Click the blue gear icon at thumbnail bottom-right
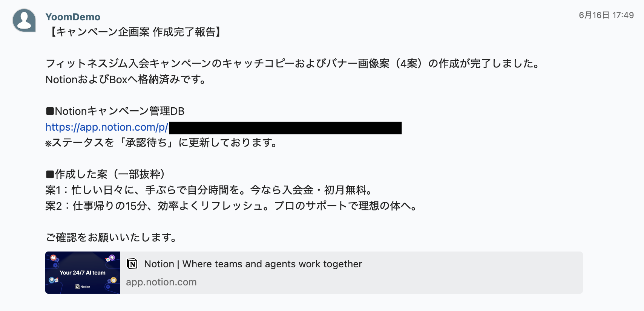This screenshot has height=311, width=644. coord(108,287)
